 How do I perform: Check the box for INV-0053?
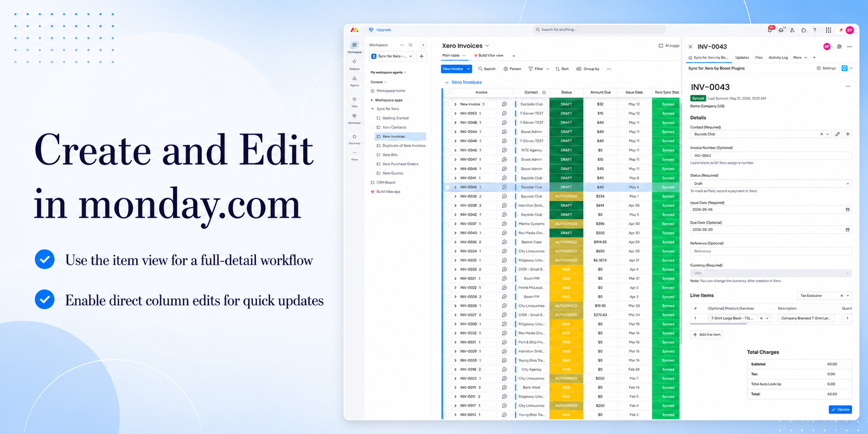tap(448, 113)
